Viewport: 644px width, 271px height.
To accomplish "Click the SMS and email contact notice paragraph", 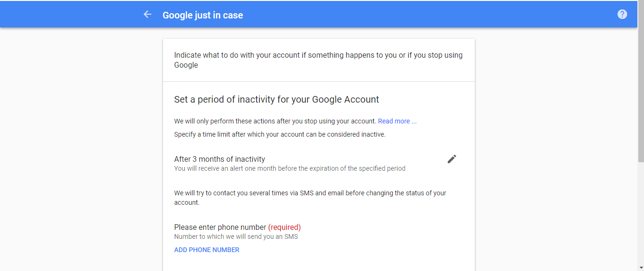I will [310, 198].
